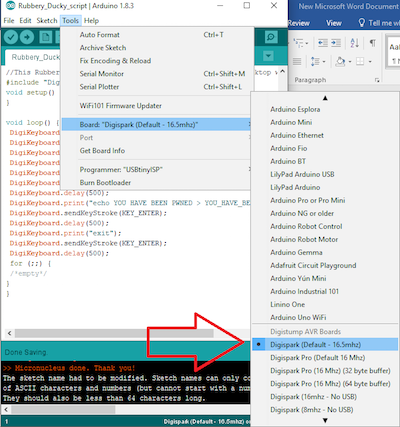Open Paragraph dialog launcher in Word
The height and width of the screenshot is (427, 400).
pyautogui.click(x=377, y=80)
